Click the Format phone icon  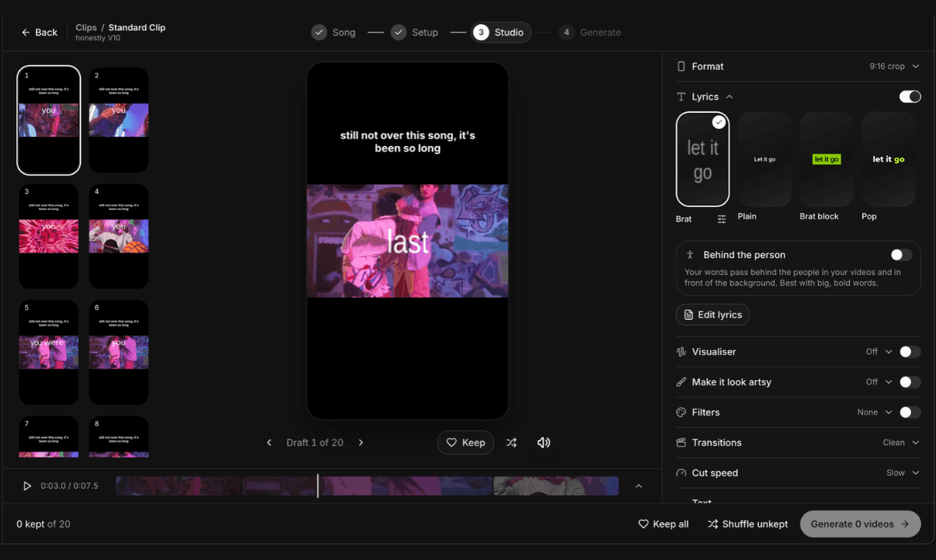tap(681, 66)
